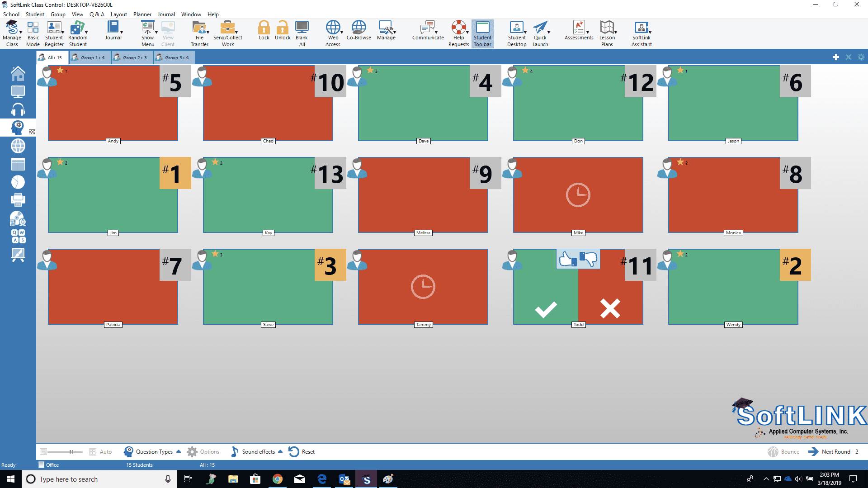
Task: Select the monitor view in sidebar
Action: pos(18,92)
